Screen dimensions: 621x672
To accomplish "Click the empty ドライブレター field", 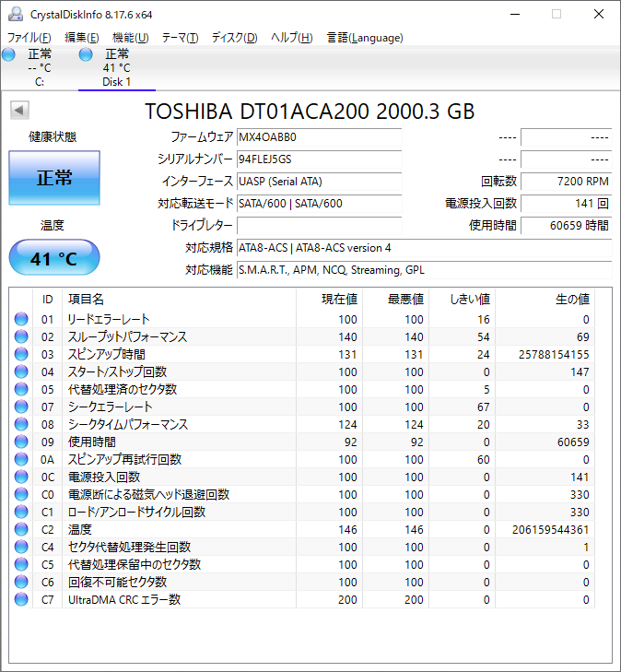I will [x=320, y=226].
